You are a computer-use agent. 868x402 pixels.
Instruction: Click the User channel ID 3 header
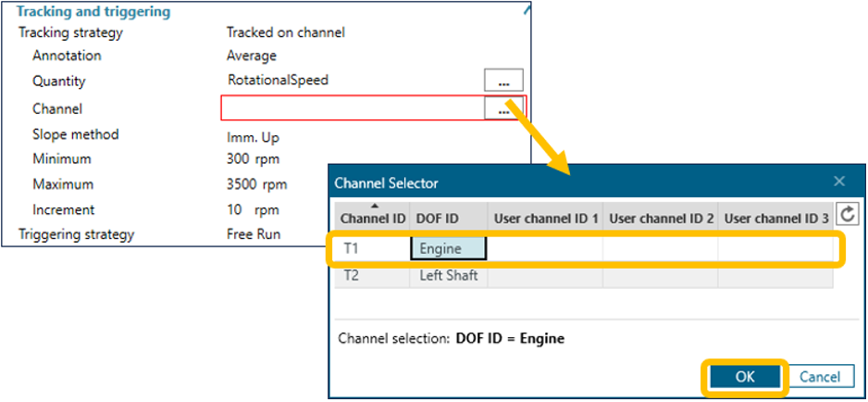(775, 219)
